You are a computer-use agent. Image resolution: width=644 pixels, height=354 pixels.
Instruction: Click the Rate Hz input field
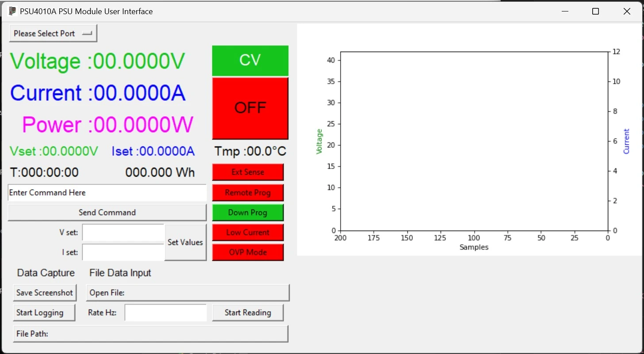point(165,312)
